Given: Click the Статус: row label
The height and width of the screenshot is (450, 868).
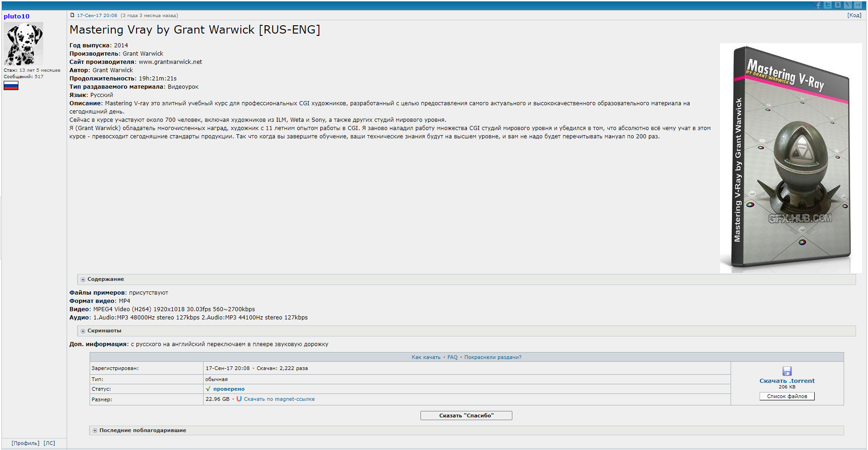Looking at the screenshot, I should pyautogui.click(x=101, y=389).
